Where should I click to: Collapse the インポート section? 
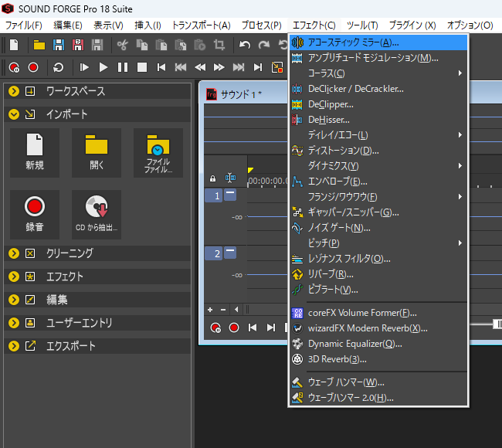pyautogui.click(x=14, y=114)
